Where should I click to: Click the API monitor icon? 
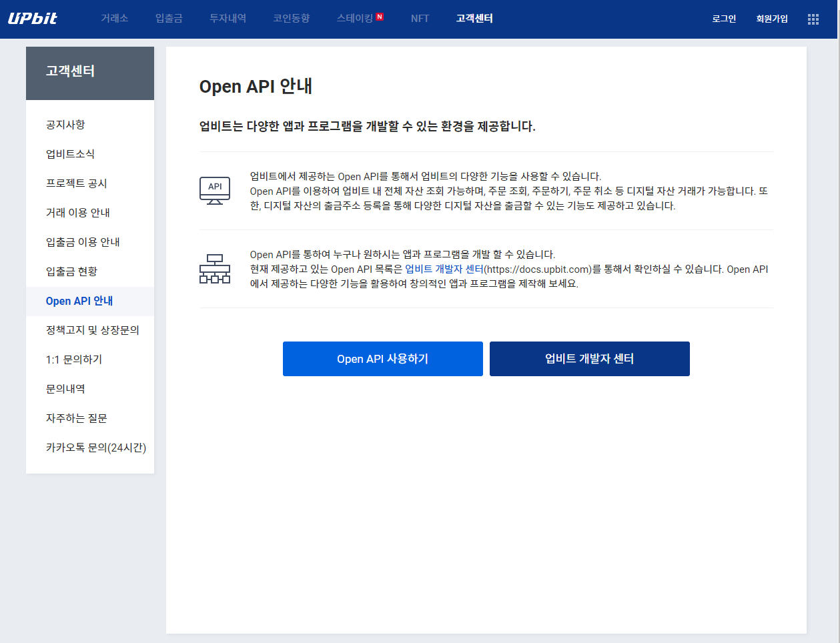215,191
